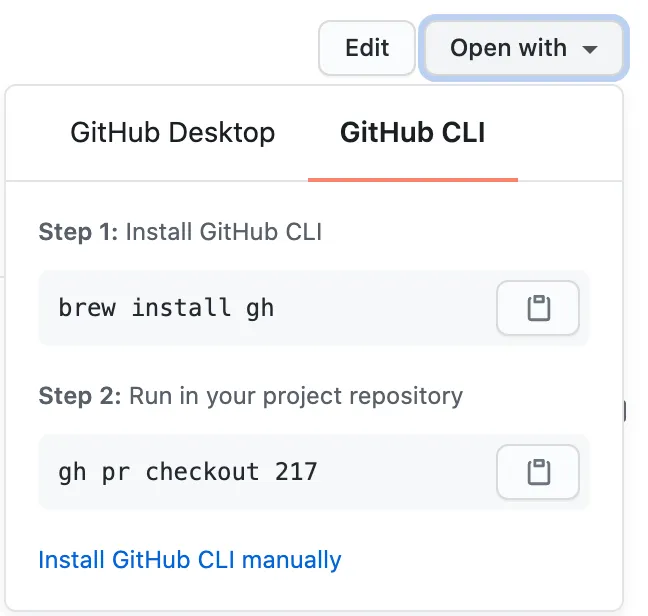648x616 pixels.
Task: Switch to the GitHub Desktop tab
Action: (173, 133)
